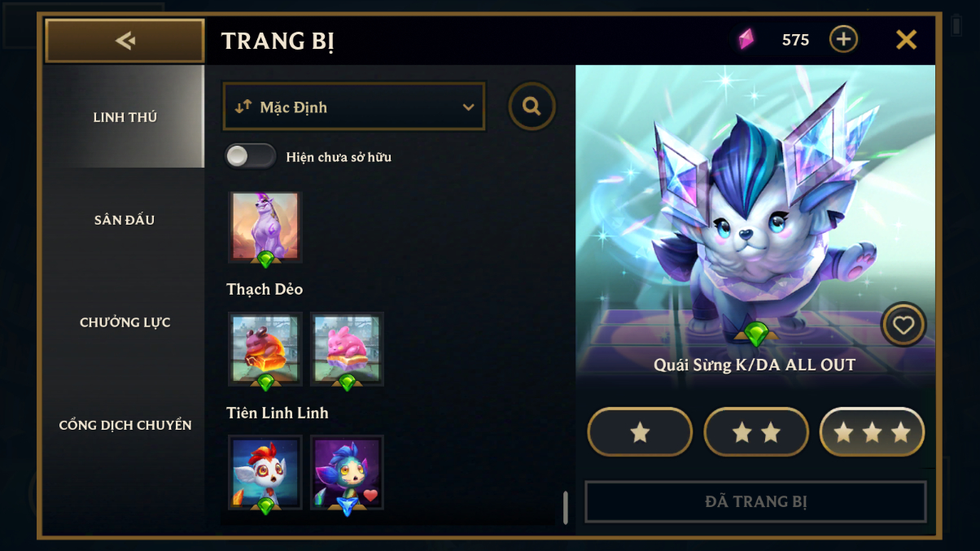Click the pet list vertical scrollbar

[x=566, y=507]
